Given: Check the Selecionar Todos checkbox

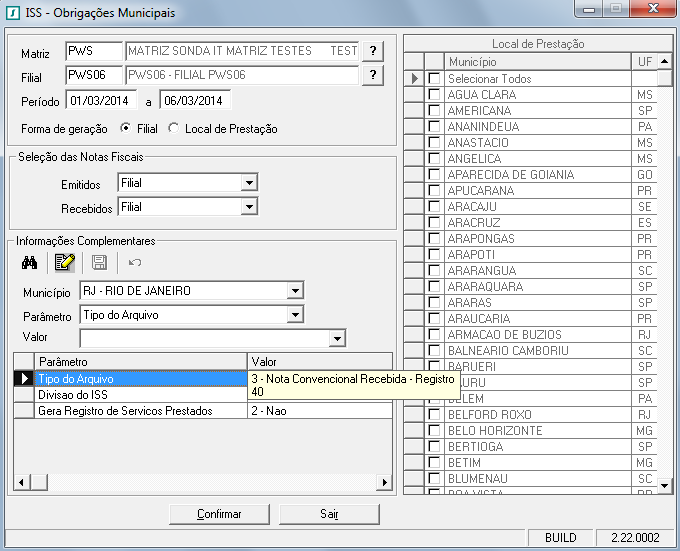Looking at the screenshot, I should point(434,79).
